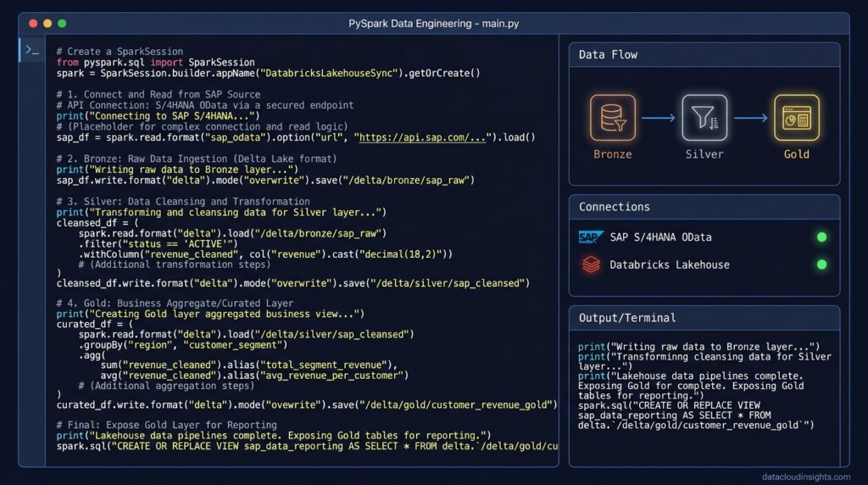Click the print("Connecting to SAP S/4HANA...") line
868x485 pixels.
point(158,116)
